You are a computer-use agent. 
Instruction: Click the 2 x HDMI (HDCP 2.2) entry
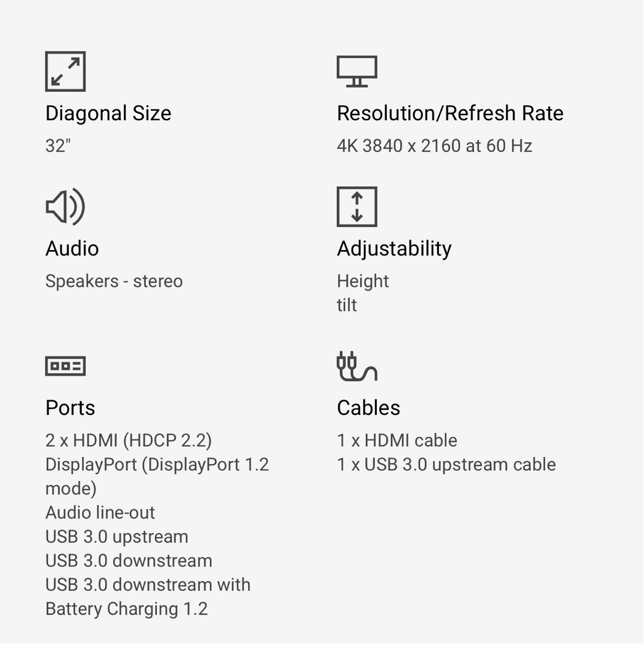click(x=129, y=441)
